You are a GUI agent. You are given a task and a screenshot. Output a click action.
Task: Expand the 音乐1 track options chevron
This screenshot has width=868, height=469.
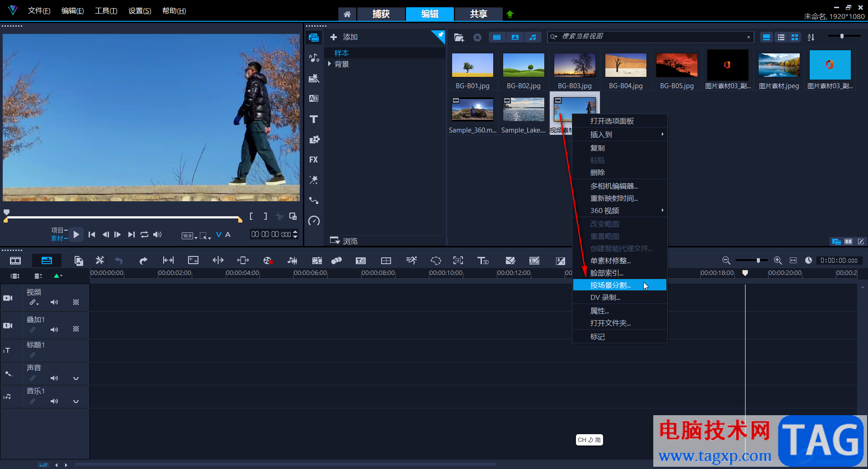pos(76,401)
